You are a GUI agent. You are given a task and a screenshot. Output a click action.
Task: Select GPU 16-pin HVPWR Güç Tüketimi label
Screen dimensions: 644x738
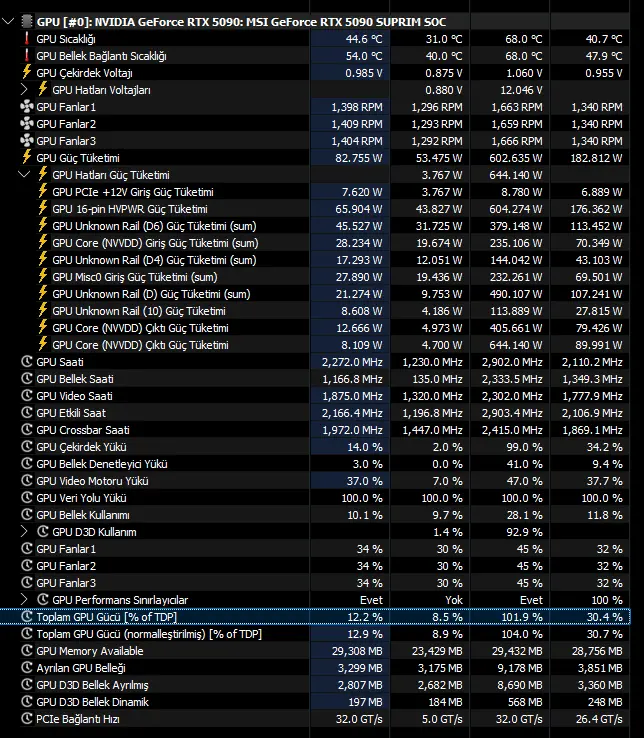point(130,209)
